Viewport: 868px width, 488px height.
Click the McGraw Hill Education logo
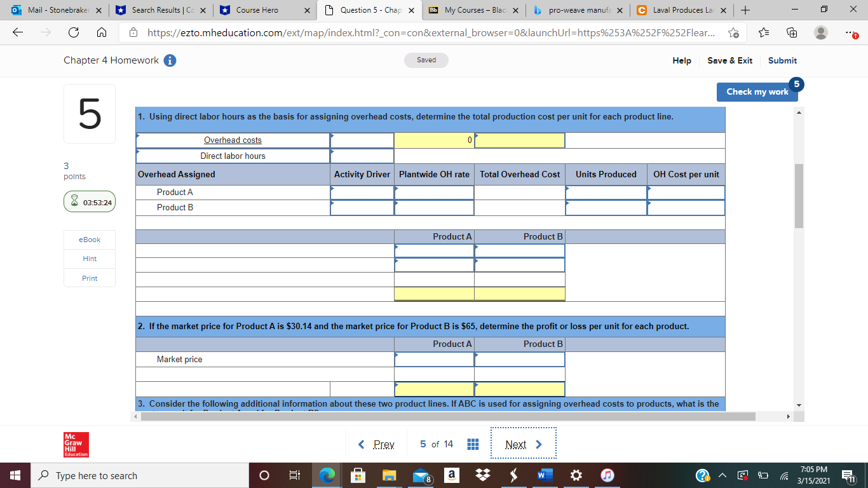(76, 444)
